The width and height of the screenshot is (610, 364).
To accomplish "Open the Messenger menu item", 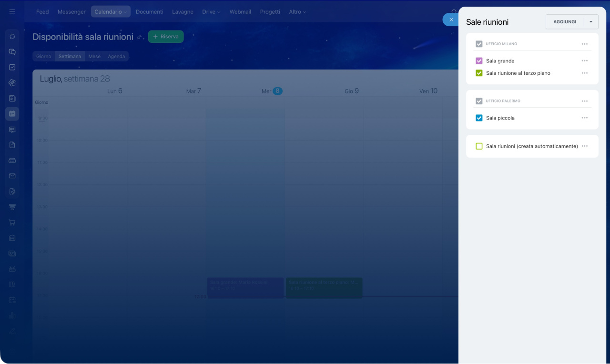I will click(71, 12).
